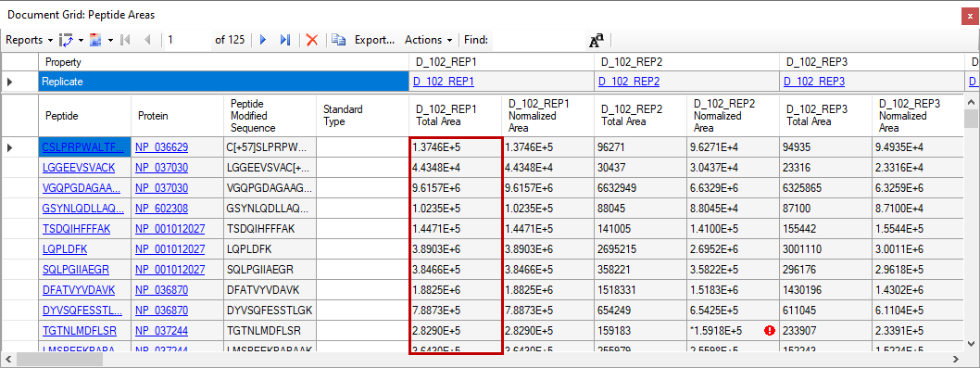Open protein link NP_037244 in TGTNLMDFLSR row
The width and height of the screenshot is (980, 368).
click(161, 330)
